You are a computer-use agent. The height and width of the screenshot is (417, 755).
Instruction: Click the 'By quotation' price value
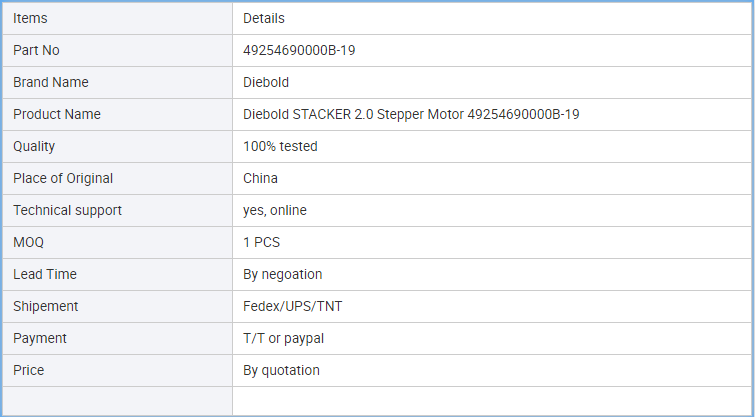click(281, 370)
